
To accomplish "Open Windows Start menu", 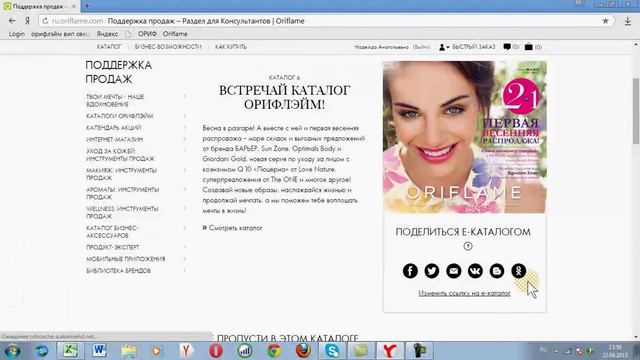I will point(12,351).
